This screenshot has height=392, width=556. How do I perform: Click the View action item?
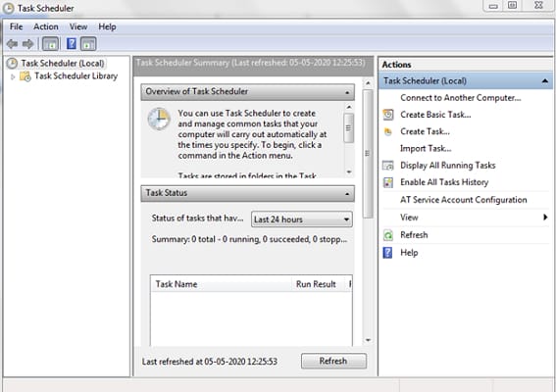(x=409, y=218)
